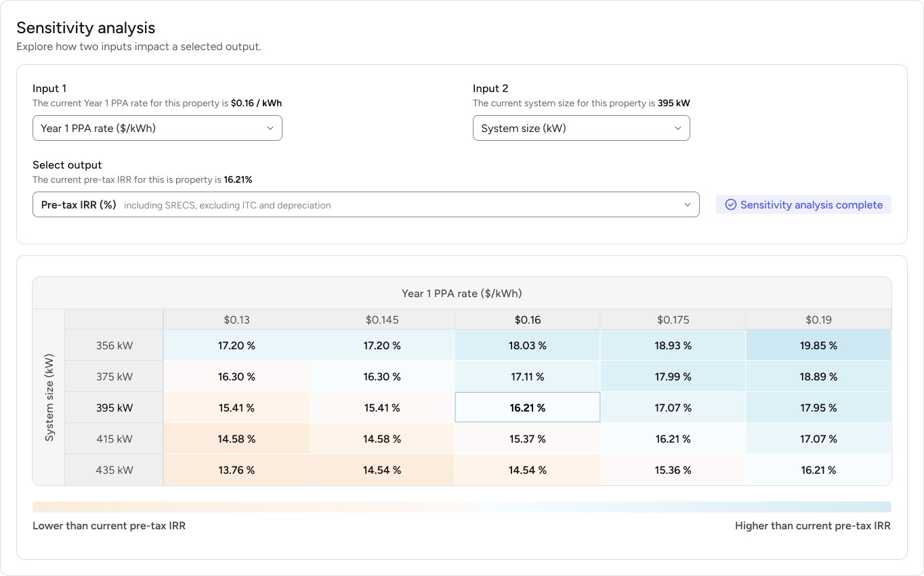
Task: Open the System size (kW) input dropdown
Action: click(581, 128)
